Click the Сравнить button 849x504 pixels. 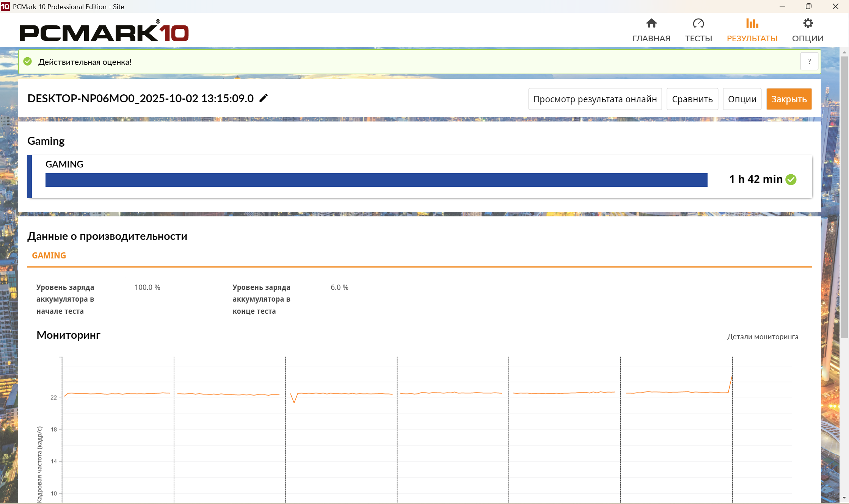(x=692, y=99)
